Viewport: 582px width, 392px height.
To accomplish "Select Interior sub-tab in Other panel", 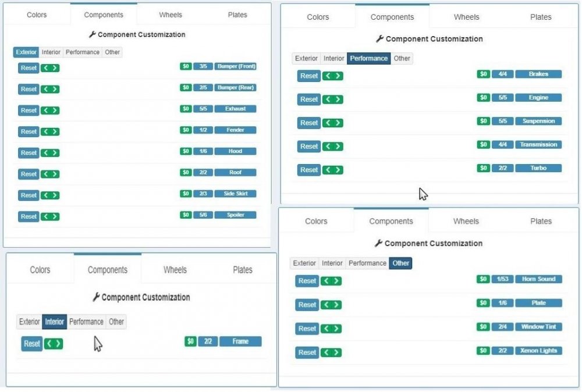I will tap(332, 263).
